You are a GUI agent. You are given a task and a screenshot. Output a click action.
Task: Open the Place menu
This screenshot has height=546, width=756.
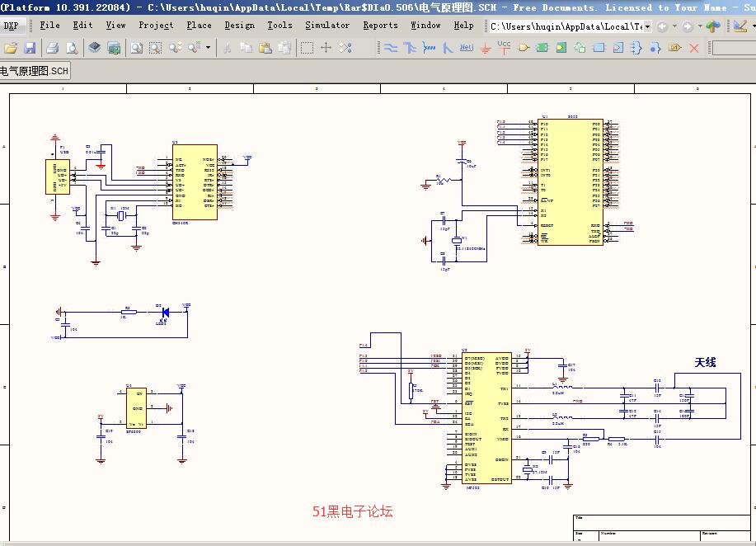coord(199,26)
